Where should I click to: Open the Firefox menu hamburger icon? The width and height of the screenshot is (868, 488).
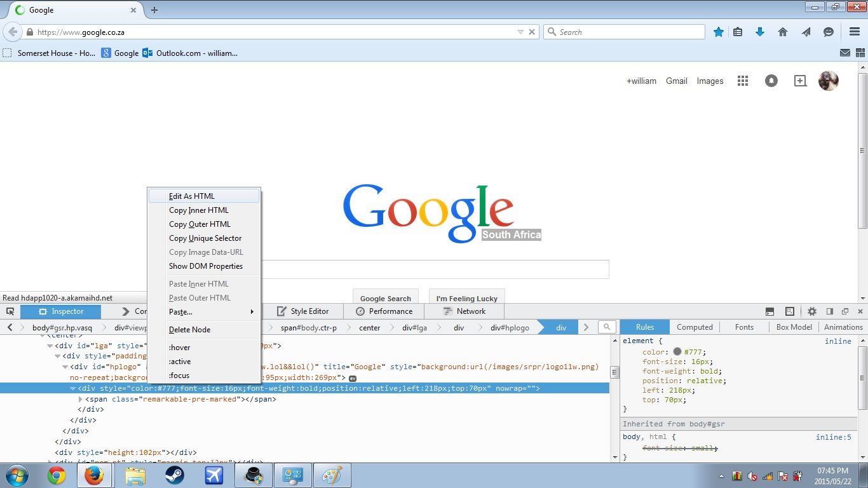(x=854, y=32)
